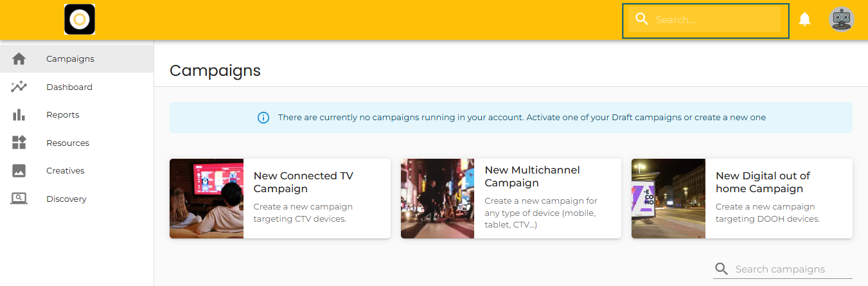This screenshot has width=868, height=286.
Task: Focus the top Search field
Action: pyautogui.click(x=716, y=20)
